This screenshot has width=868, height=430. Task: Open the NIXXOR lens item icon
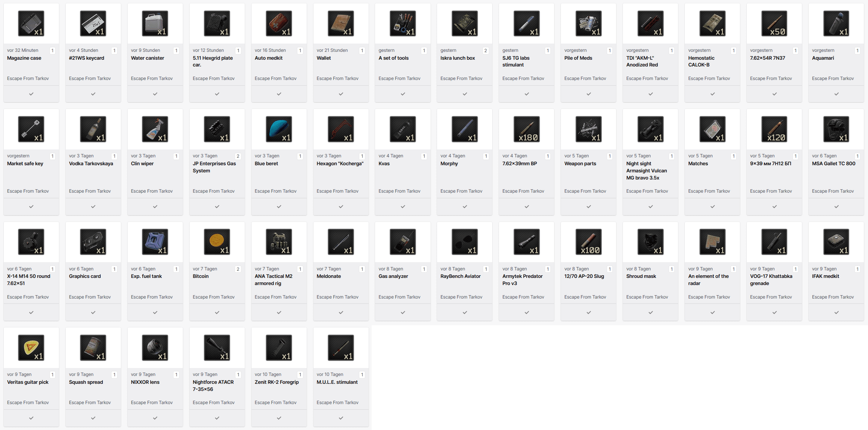pos(155,348)
